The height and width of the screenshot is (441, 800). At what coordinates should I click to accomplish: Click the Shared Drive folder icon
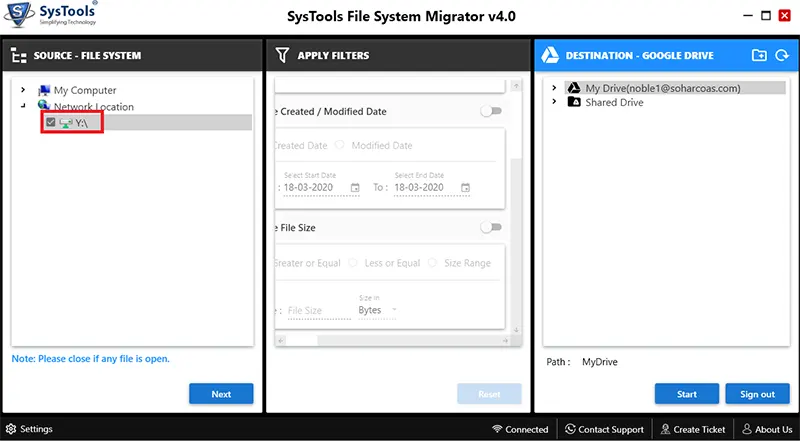pyautogui.click(x=574, y=102)
